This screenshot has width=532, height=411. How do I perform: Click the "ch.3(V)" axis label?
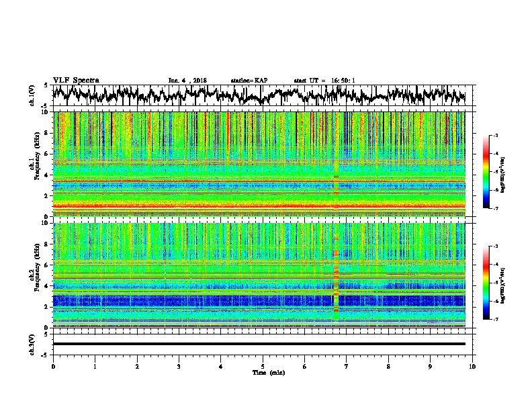point(32,345)
